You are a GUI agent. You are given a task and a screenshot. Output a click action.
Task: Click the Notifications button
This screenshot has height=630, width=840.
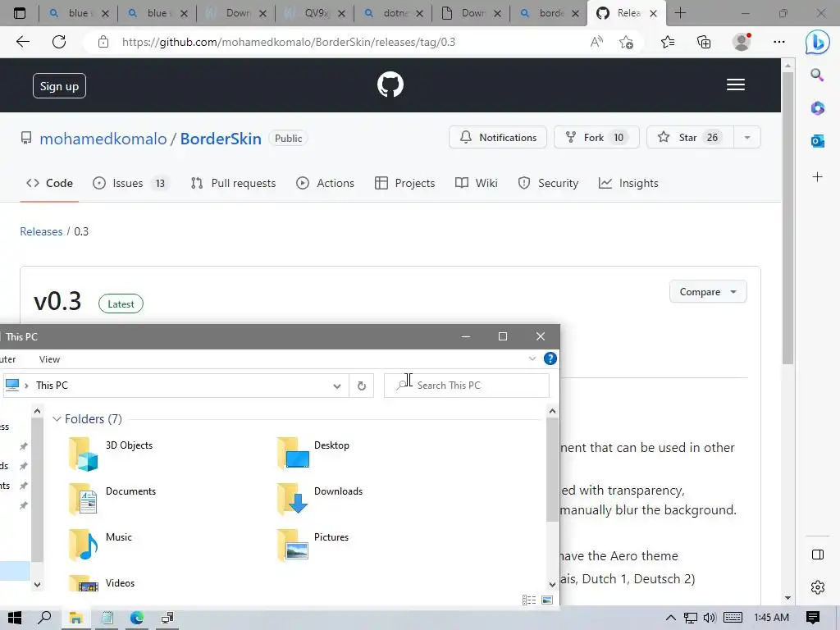tap(498, 138)
